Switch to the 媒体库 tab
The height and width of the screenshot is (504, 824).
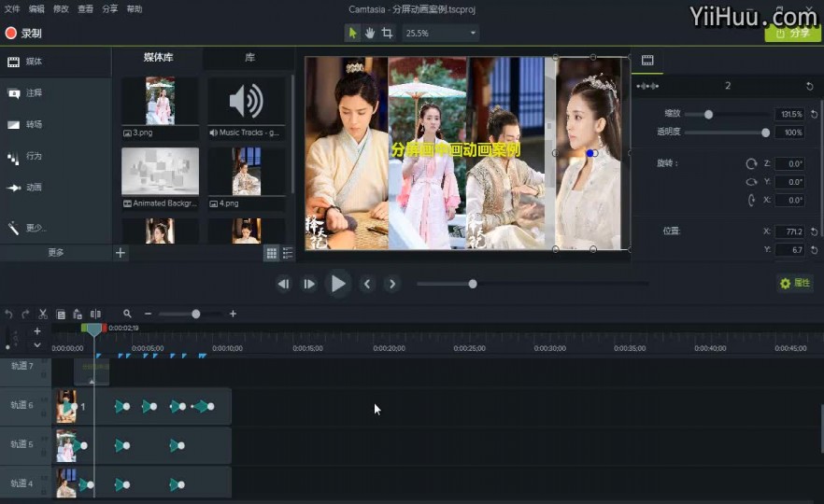tap(158, 57)
